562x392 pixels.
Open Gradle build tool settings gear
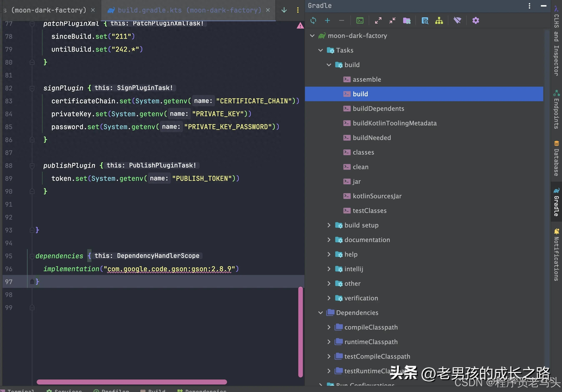click(475, 21)
